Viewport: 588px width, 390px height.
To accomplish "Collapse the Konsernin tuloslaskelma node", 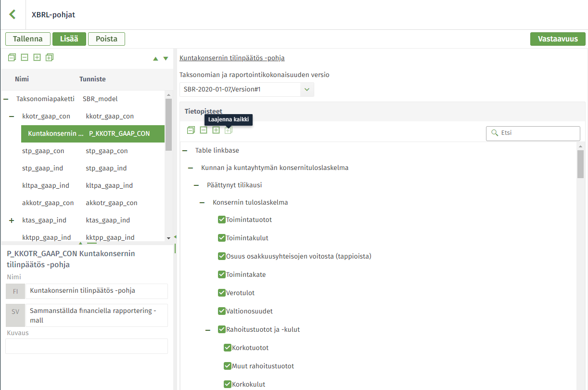I will coord(202,203).
